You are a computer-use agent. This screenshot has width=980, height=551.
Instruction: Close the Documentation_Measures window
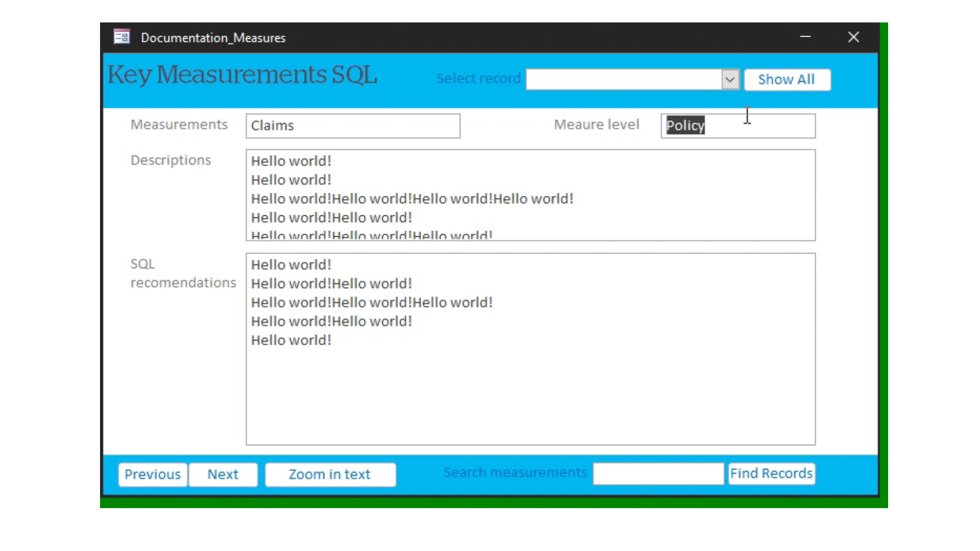coord(853,37)
